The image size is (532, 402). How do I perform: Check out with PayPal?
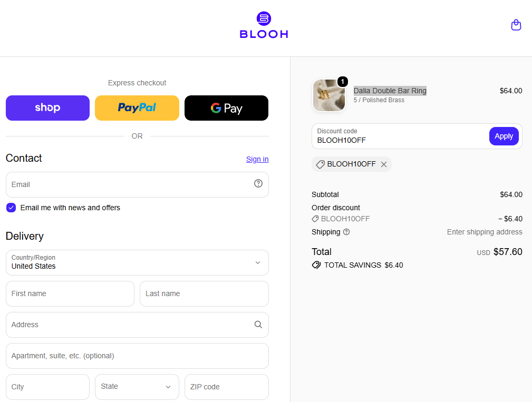coord(137,108)
